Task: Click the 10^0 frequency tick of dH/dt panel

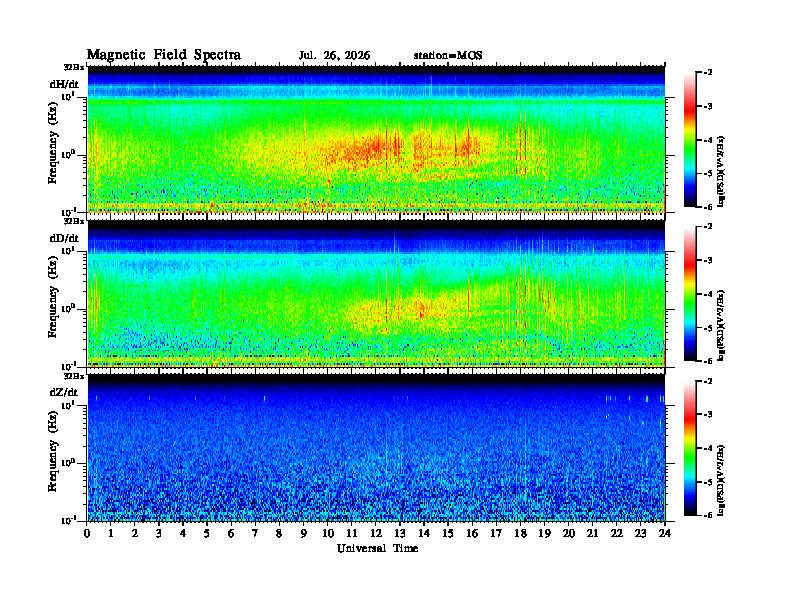Action: (x=69, y=154)
